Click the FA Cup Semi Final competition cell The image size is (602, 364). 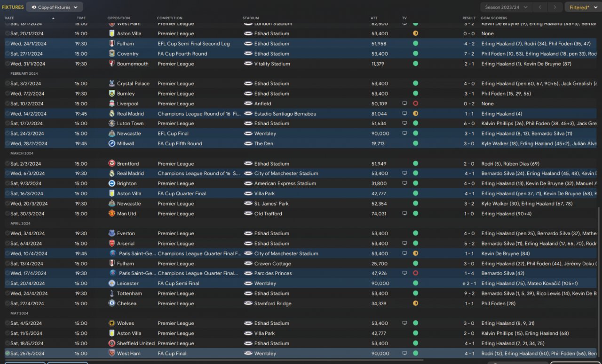coord(178,284)
